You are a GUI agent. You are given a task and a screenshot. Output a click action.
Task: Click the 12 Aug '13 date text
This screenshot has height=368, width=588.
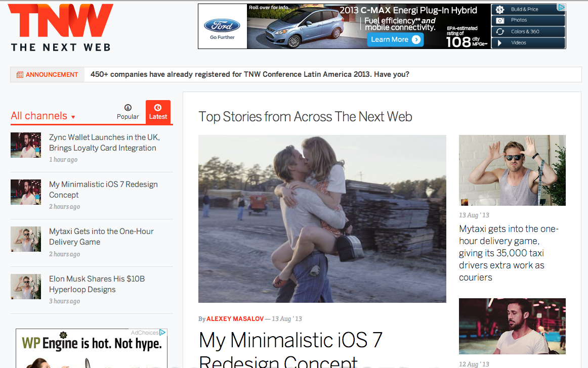coord(474,364)
